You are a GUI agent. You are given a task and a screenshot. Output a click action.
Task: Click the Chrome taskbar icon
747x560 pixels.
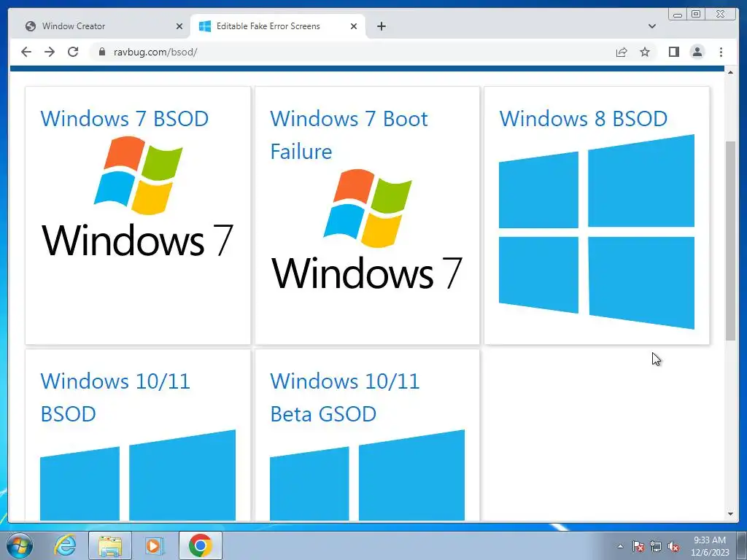[x=200, y=545]
